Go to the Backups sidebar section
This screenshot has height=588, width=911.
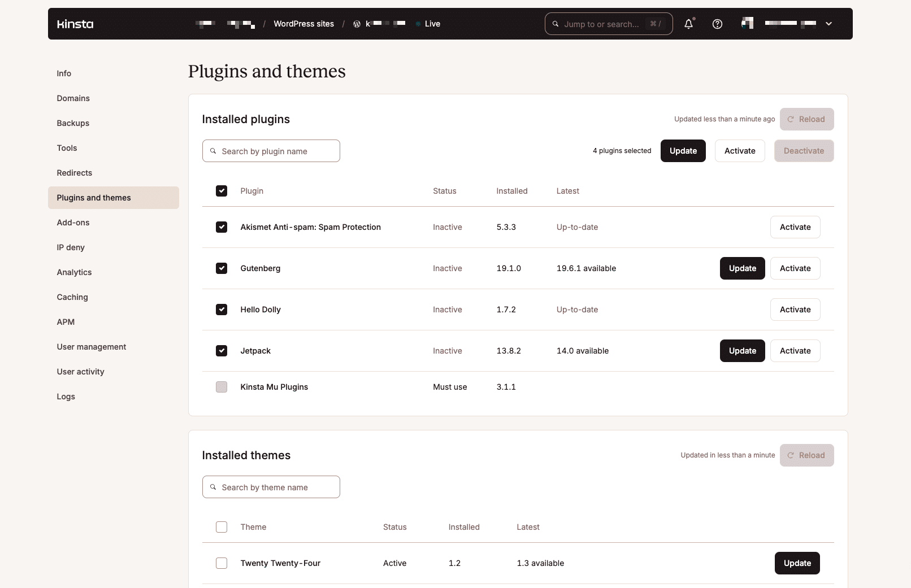tap(73, 123)
